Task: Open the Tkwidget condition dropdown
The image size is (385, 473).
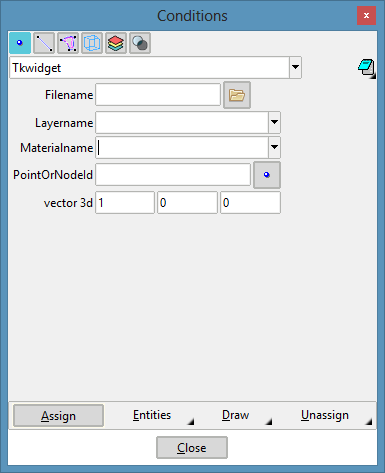Action: click(295, 67)
